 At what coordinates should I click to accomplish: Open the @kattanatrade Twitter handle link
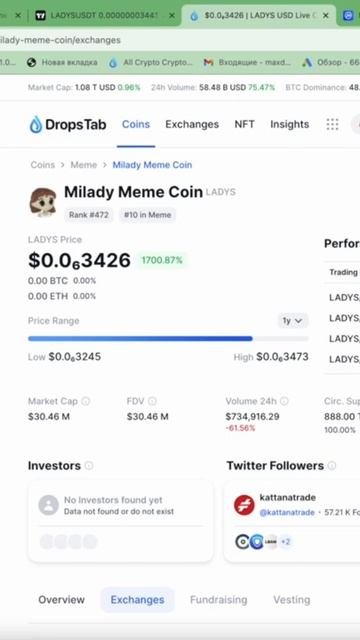(x=287, y=512)
